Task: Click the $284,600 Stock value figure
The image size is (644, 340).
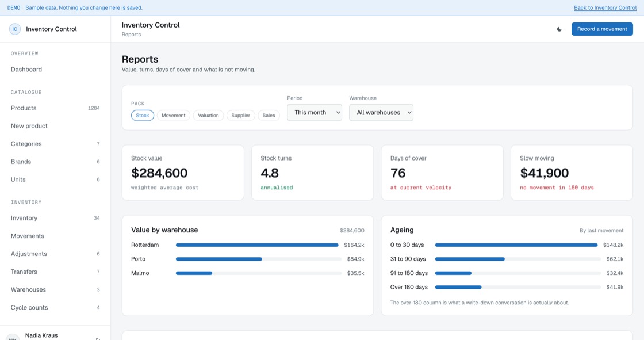Action: (159, 173)
